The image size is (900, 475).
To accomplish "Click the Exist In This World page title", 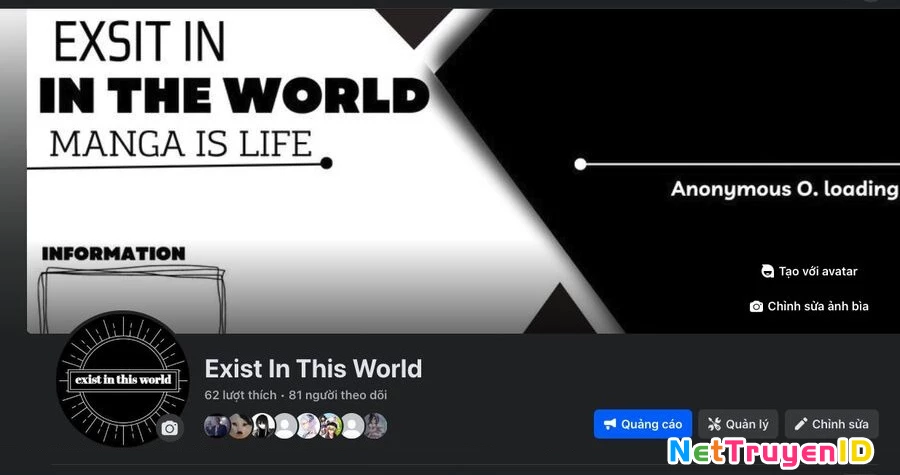I will click(x=313, y=368).
